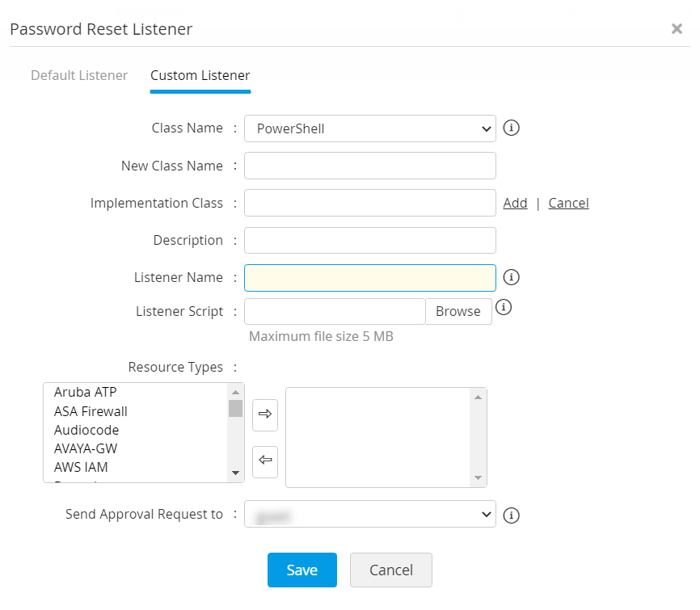Screen dimensions: 700x610
Task: Save the custom listener configuration
Action: click(302, 570)
